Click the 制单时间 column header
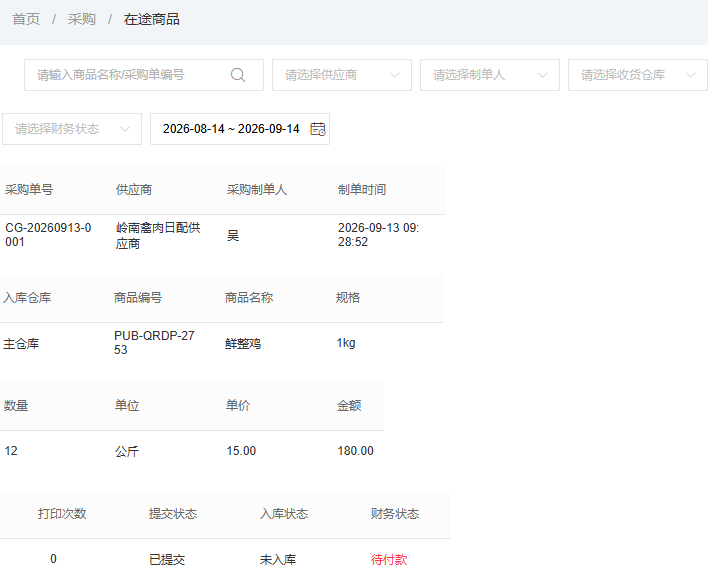 (x=362, y=190)
